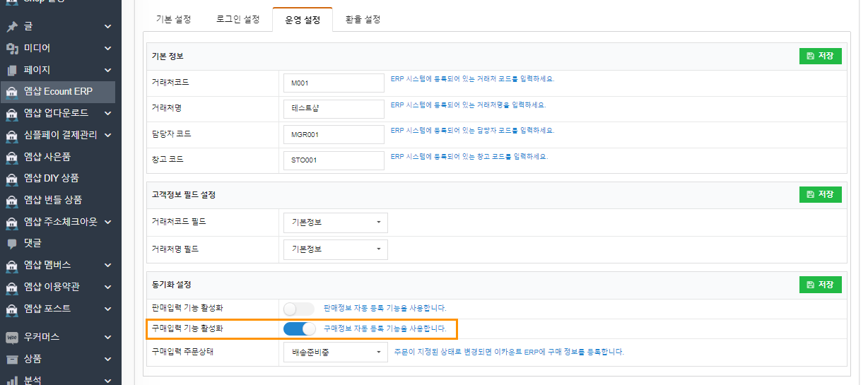
Task: Save the 기본 정보 section
Action: [820, 57]
